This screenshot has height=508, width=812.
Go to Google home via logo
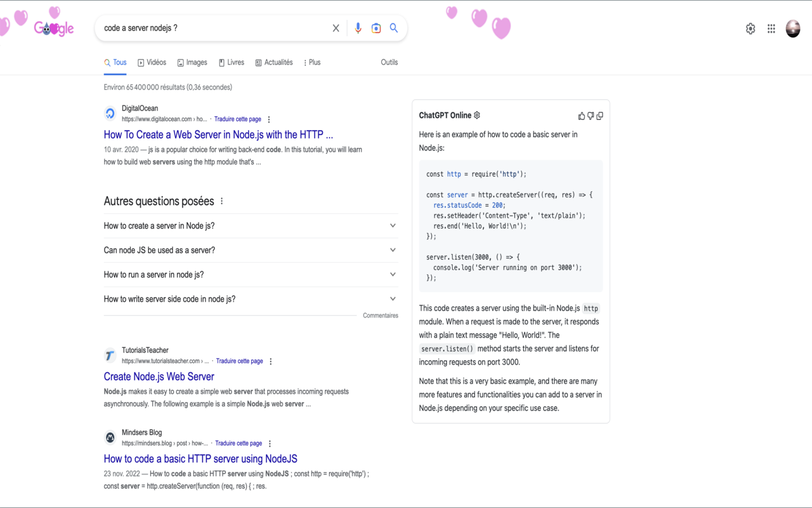pos(54,28)
